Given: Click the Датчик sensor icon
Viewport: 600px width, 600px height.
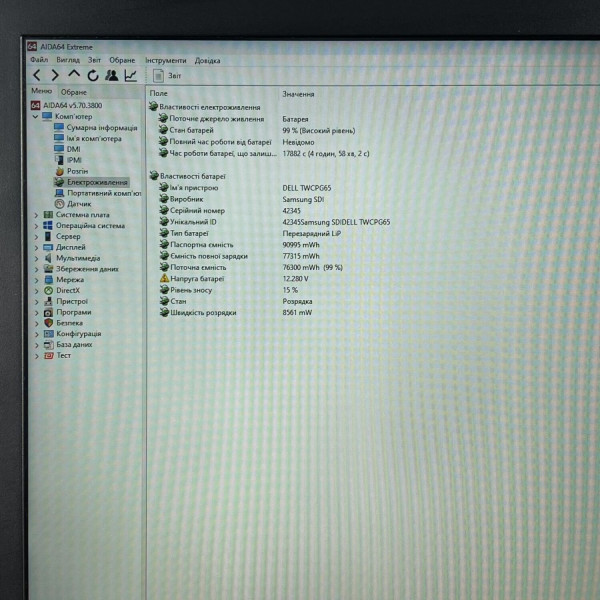Looking at the screenshot, I should [59, 204].
